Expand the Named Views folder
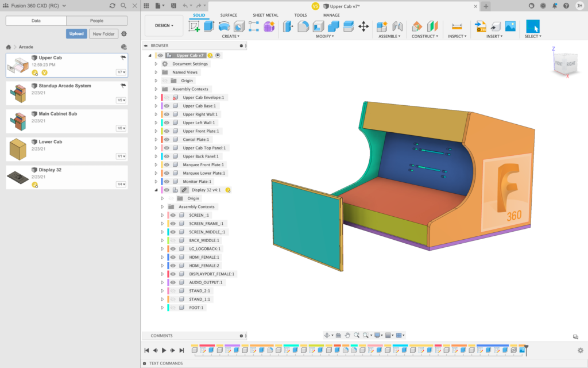This screenshot has height=368, width=588. pyautogui.click(x=156, y=72)
